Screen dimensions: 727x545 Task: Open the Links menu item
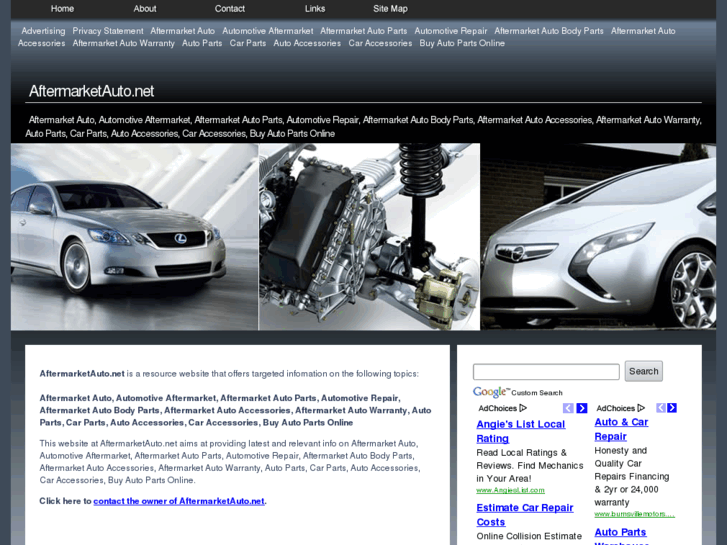coord(315,9)
